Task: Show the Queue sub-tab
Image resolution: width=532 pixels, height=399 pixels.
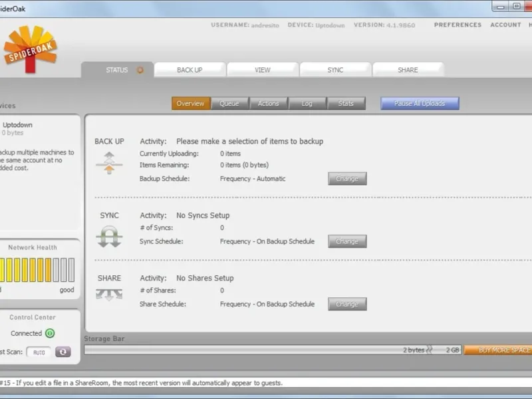Action: pyautogui.click(x=229, y=104)
